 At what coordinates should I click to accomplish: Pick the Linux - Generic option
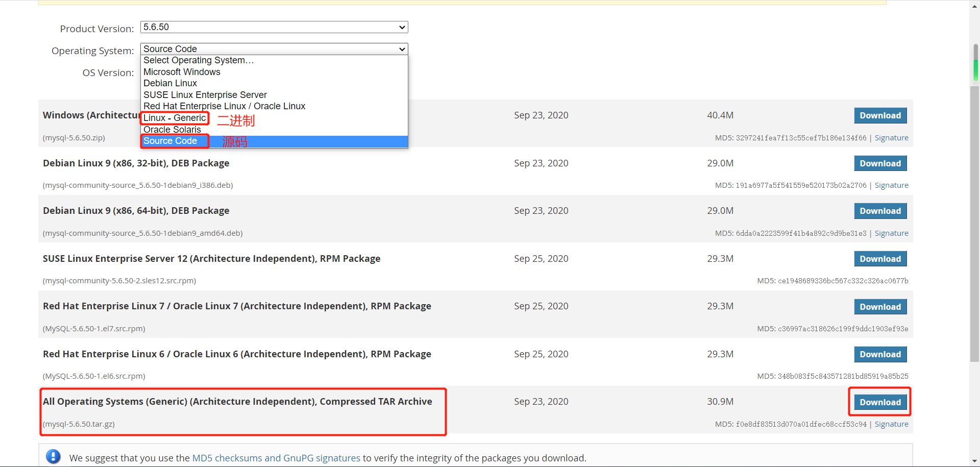[x=274, y=118]
